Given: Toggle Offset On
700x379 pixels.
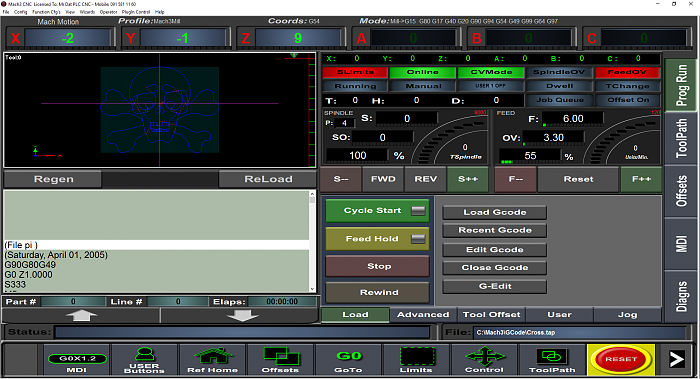Looking at the screenshot, I should tap(627, 100).
